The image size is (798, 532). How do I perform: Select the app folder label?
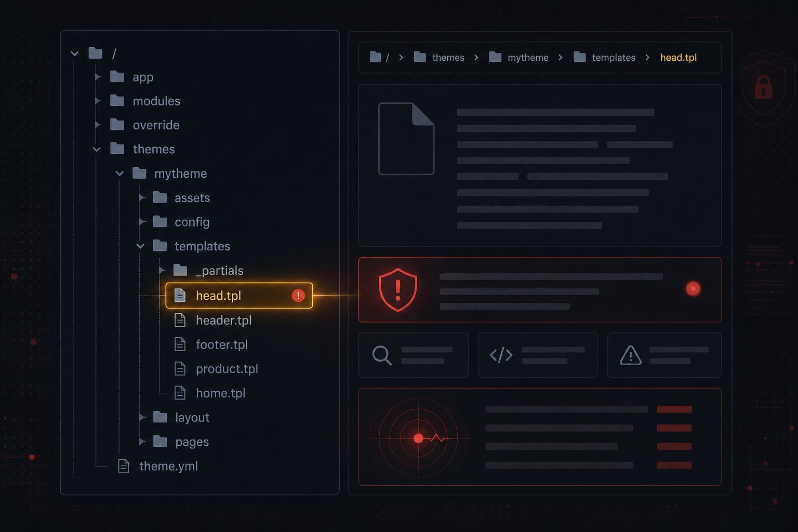point(143,77)
